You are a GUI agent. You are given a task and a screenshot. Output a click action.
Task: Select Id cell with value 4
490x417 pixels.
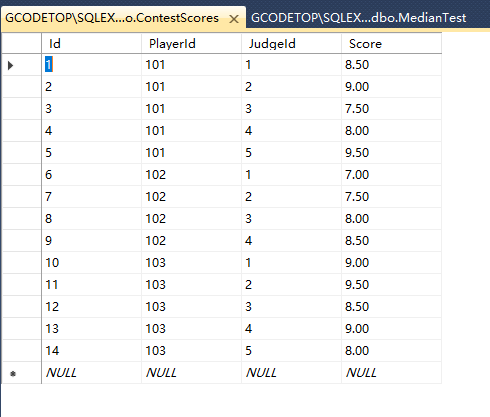[92, 131]
